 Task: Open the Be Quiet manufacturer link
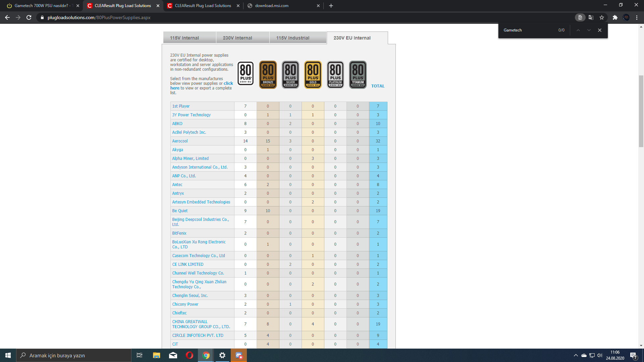180,211
